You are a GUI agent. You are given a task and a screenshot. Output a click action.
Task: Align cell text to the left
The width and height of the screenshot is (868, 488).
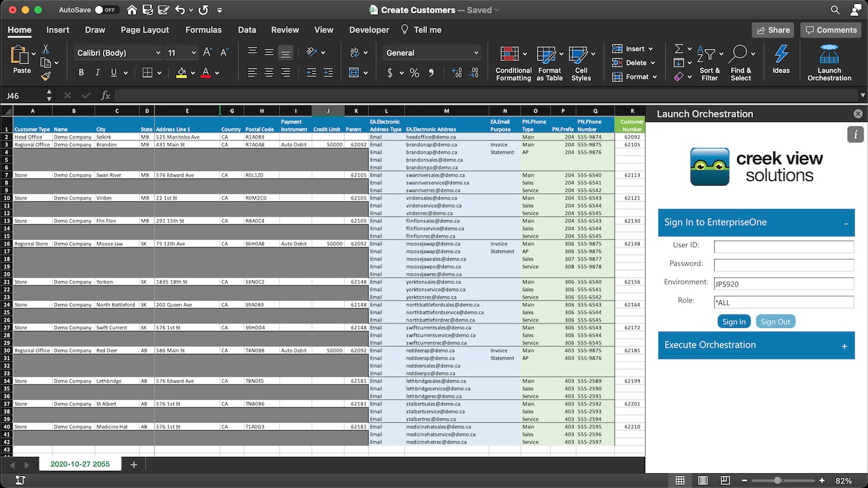[253, 73]
